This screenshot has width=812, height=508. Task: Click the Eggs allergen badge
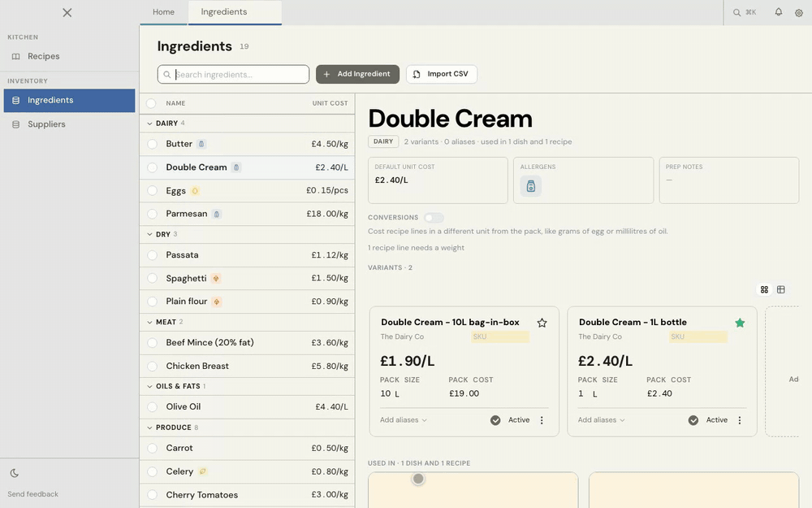pos(195,191)
